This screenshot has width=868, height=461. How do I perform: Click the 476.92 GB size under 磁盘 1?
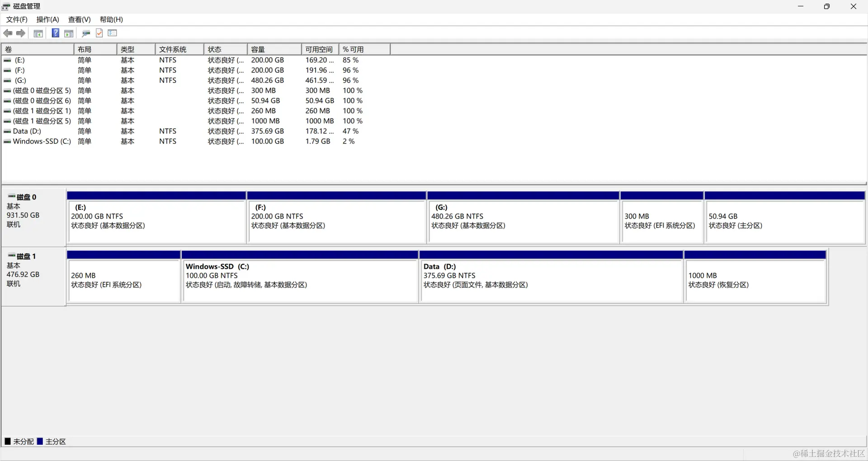(x=23, y=274)
